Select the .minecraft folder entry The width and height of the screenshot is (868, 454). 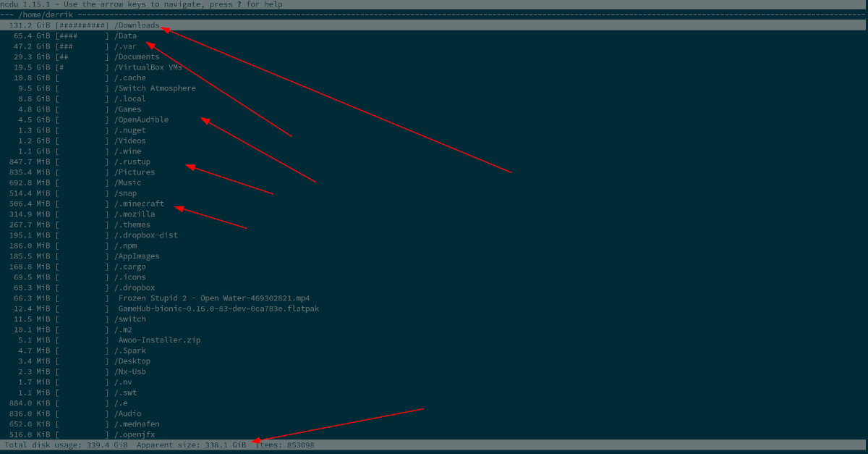[x=138, y=203]
